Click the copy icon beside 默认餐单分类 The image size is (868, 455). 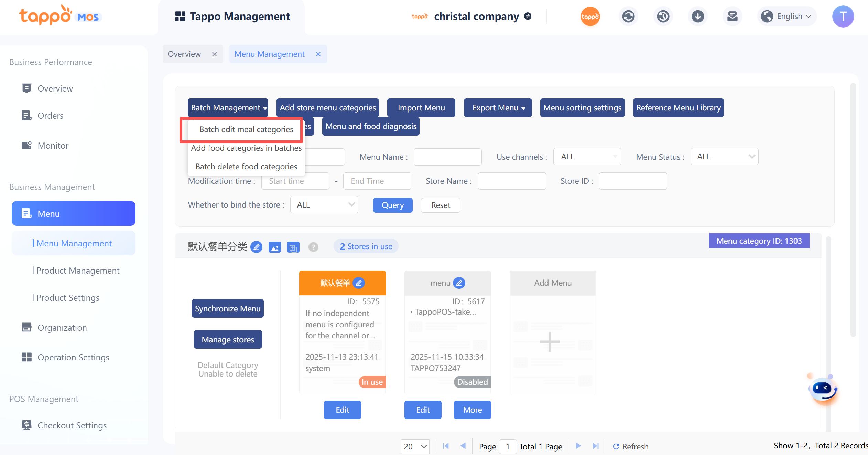[293, 247]
